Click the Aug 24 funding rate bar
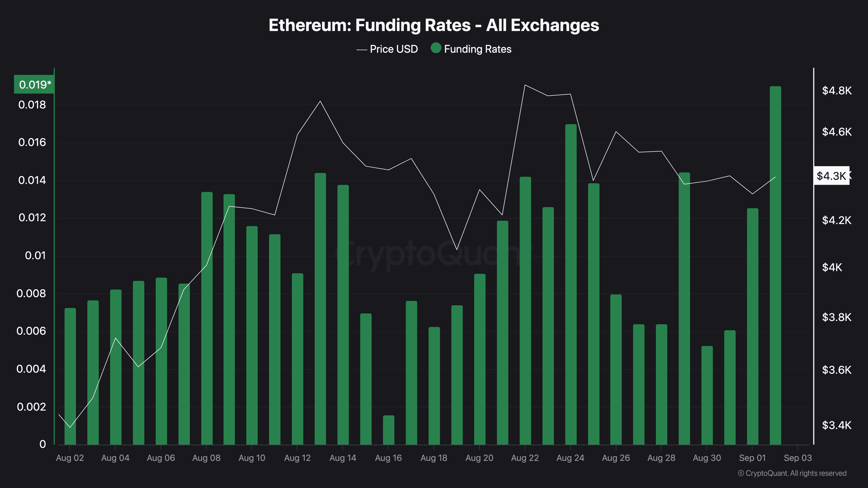868x488 pixels. coord(570,285)
